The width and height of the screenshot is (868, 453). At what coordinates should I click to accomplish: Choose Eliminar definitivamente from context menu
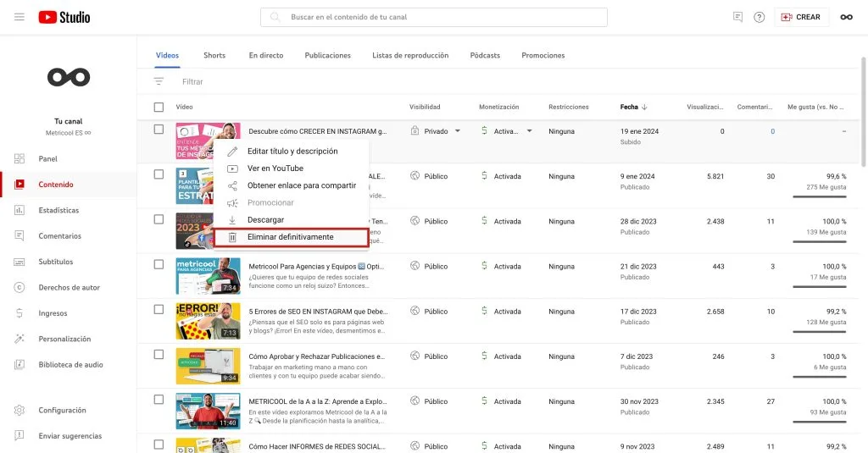pyautogui.click(x=292, y=237)
